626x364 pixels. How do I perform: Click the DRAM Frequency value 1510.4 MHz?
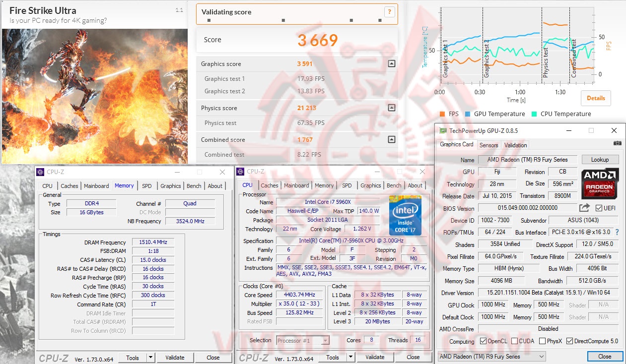click(153, 243)
